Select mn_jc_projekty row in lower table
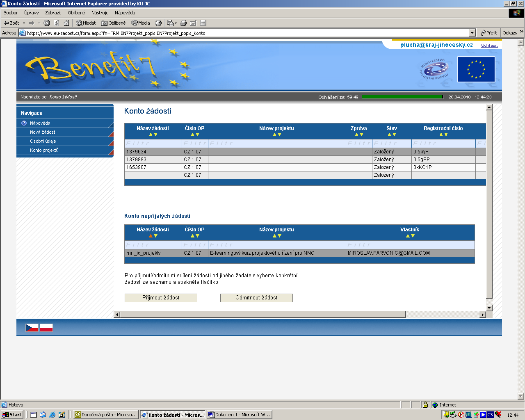This screenshot has height=420, width=525. click(299, 253)
